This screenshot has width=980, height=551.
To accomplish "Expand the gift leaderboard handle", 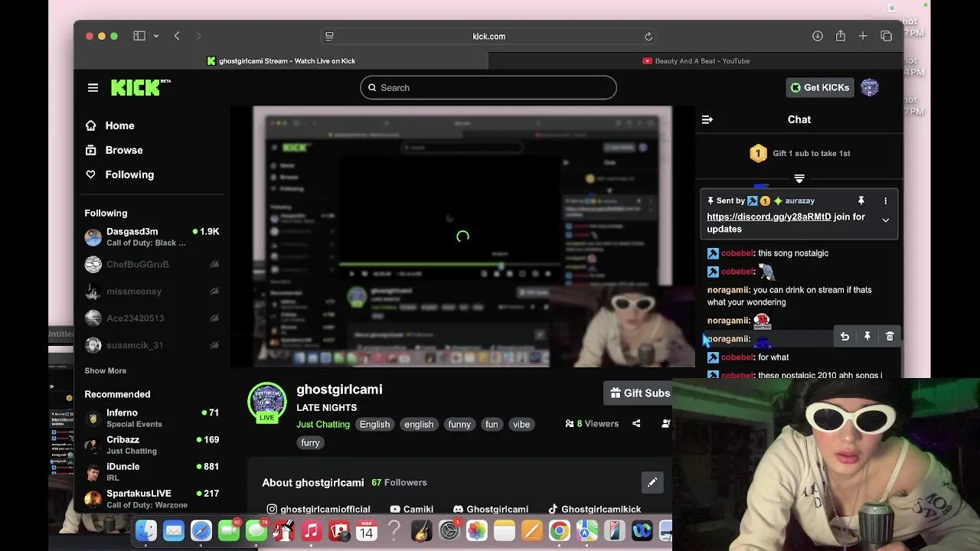I will (799, 178).
